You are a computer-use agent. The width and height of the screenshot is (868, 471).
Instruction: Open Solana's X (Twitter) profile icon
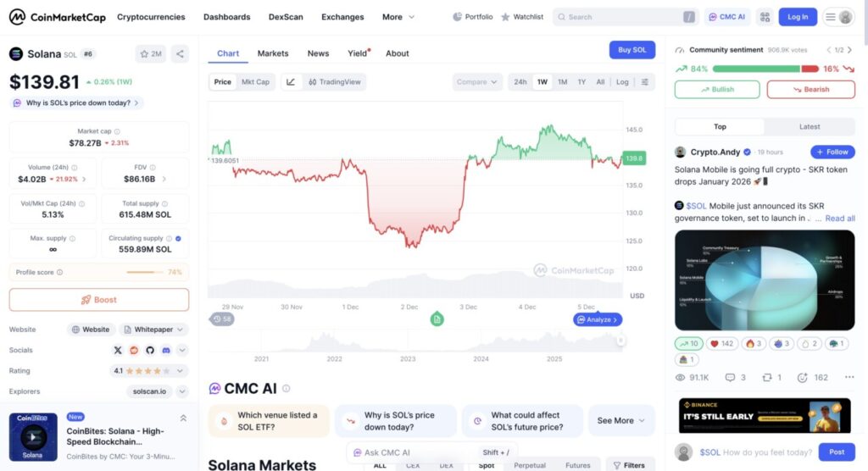tap(118, 350)
